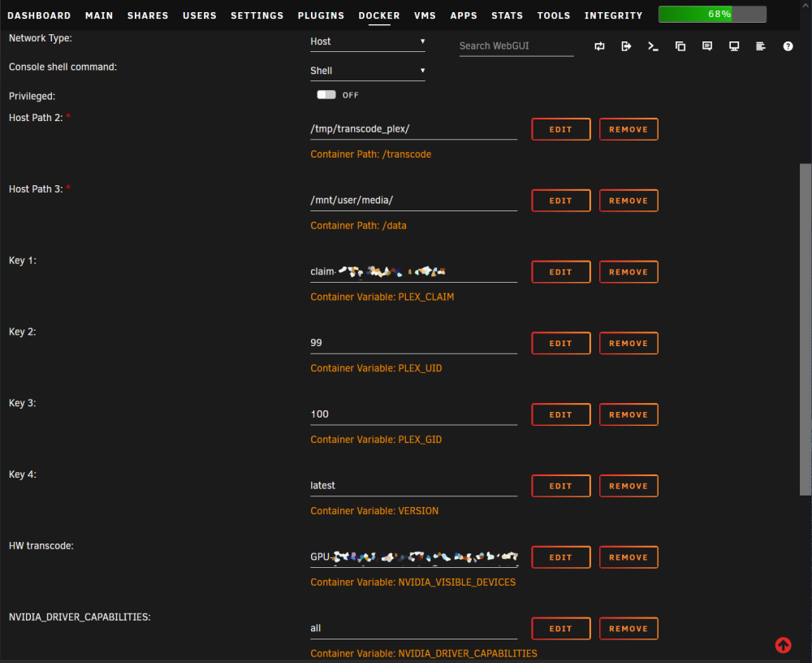Screen dimensions: 812x663
Task: Click the /tmp/transcode_plex/ path field
Action: pos(414,129)
